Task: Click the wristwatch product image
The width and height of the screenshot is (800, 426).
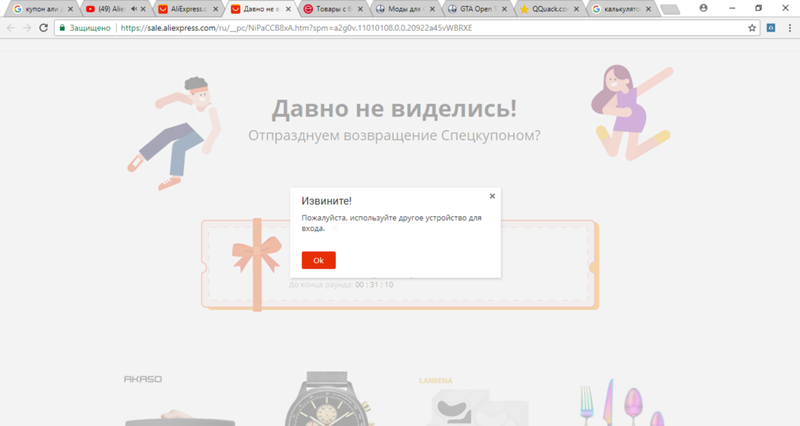Action: pos(328,399)
